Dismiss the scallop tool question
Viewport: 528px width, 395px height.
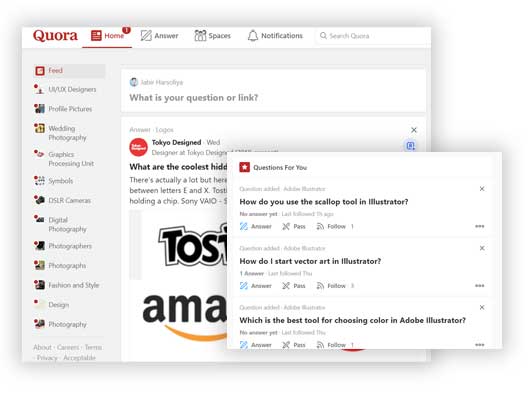point(482,189)
